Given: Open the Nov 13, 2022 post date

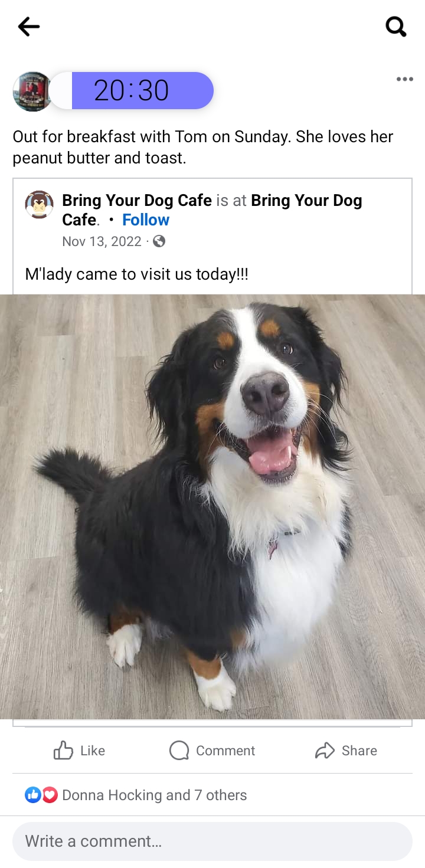Looking at the screenshot, I should point(102,241).
